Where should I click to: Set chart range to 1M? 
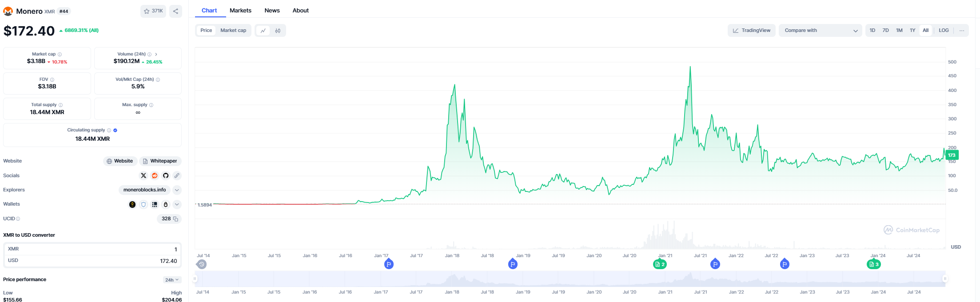(899, 31)
